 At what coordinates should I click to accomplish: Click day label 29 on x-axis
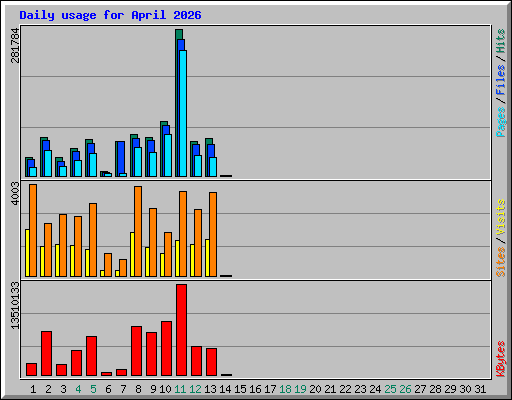point(450,389)
